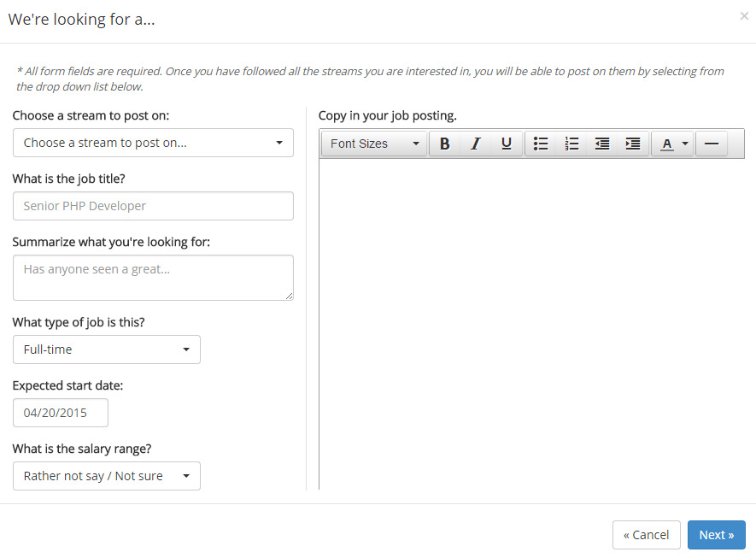The image size is (756, 558).
Task: Apply italic formatting in editor
Action: 476,144
